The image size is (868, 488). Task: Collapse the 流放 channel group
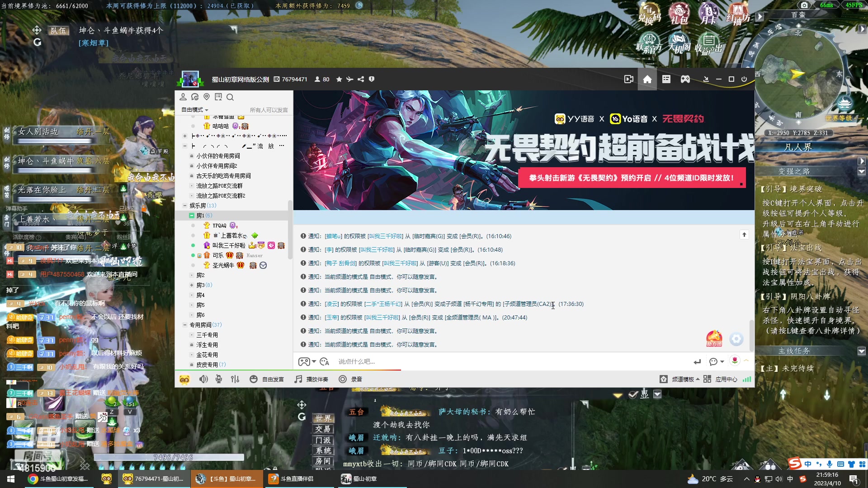[x=184, y=146]
